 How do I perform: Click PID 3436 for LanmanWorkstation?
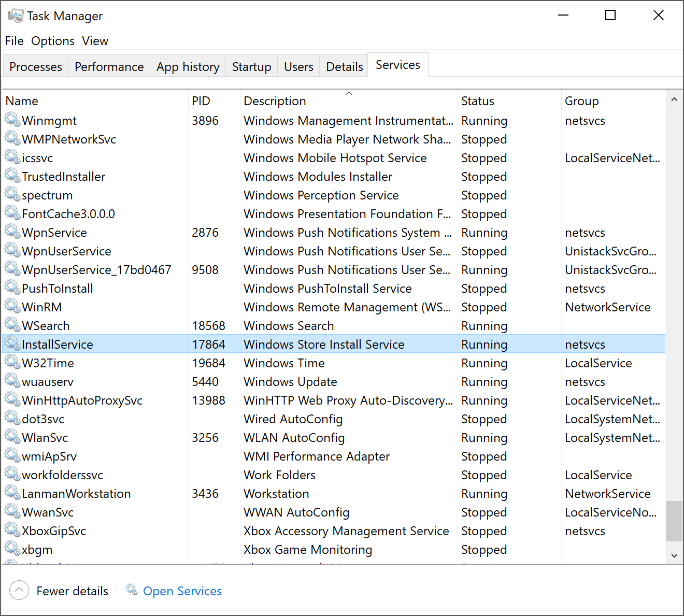point(205,494)
